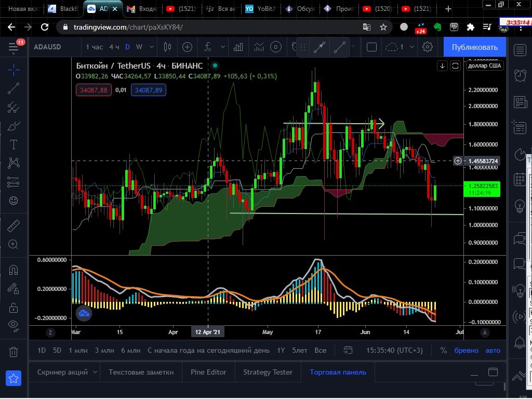532x399 pixels.
Task: Open currency selector доллар США
Action: coord(485,66)
